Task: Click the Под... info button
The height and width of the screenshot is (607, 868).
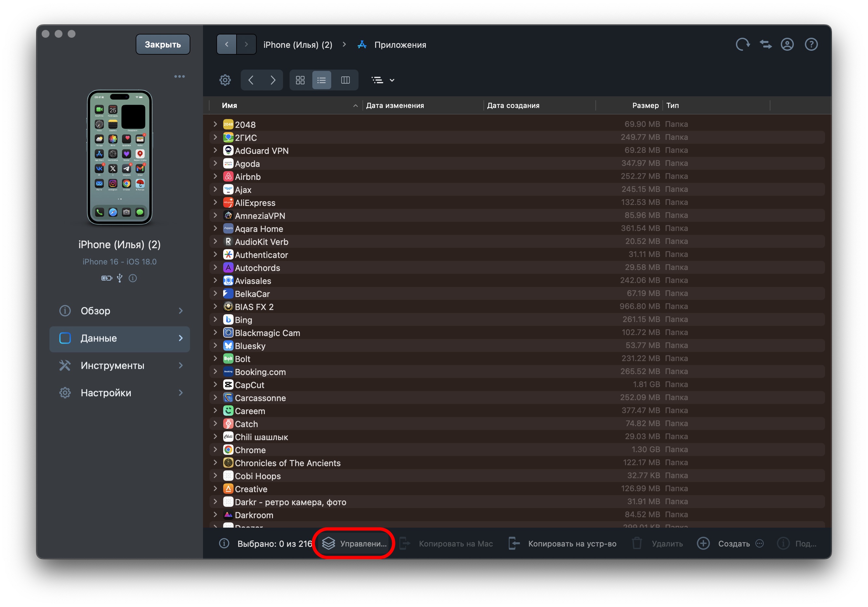Action: [796, 544]
